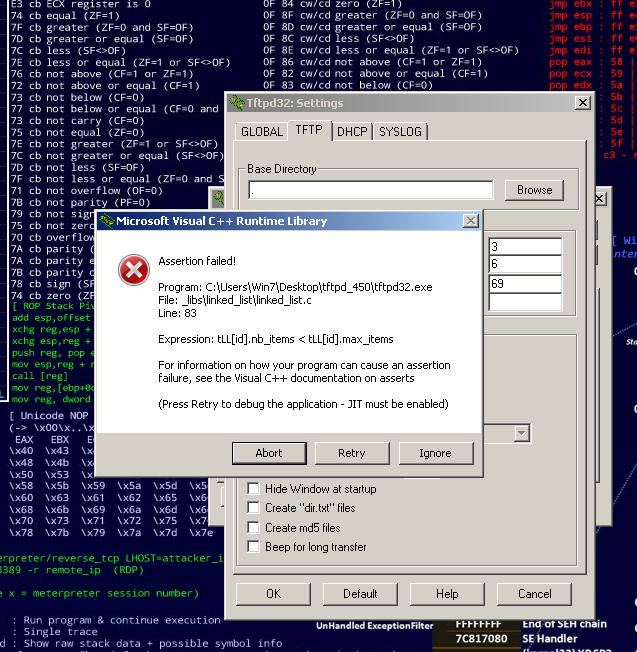Close the Visual C++ Runtime Library dialog
637x652 pixels.
(471, 221)
